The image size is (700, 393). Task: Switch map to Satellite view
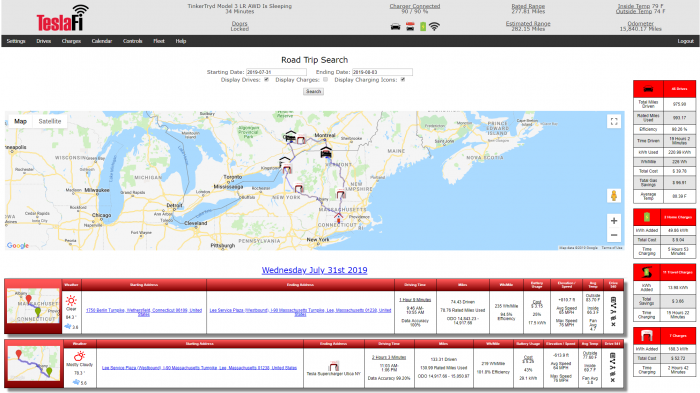[x=50, y=121]
